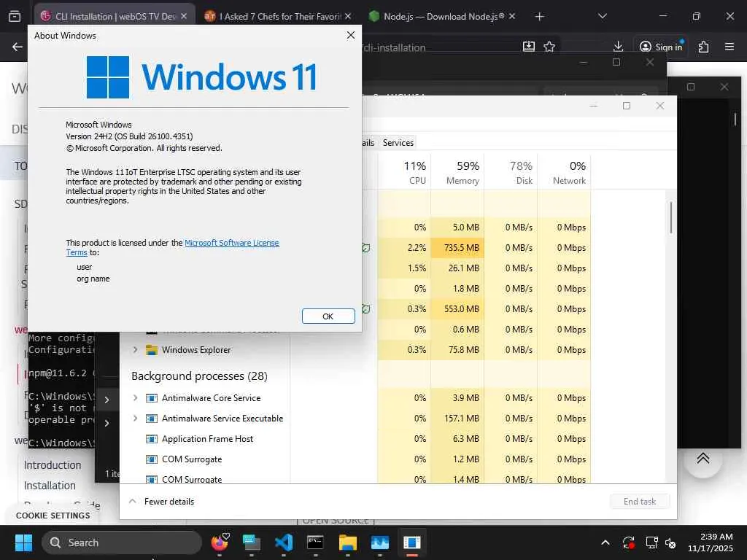This screenshot has height=560, width=747.
Task: Close the Node.js Download tab
Action: pyautogui.click(x=511, y=16)
